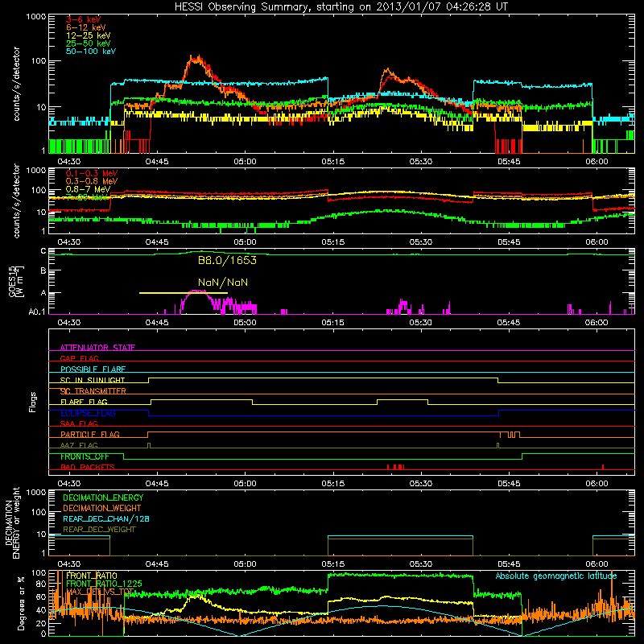Click the GOES15 axis label
Screen dimensions: 644x644
pos(16,282)
